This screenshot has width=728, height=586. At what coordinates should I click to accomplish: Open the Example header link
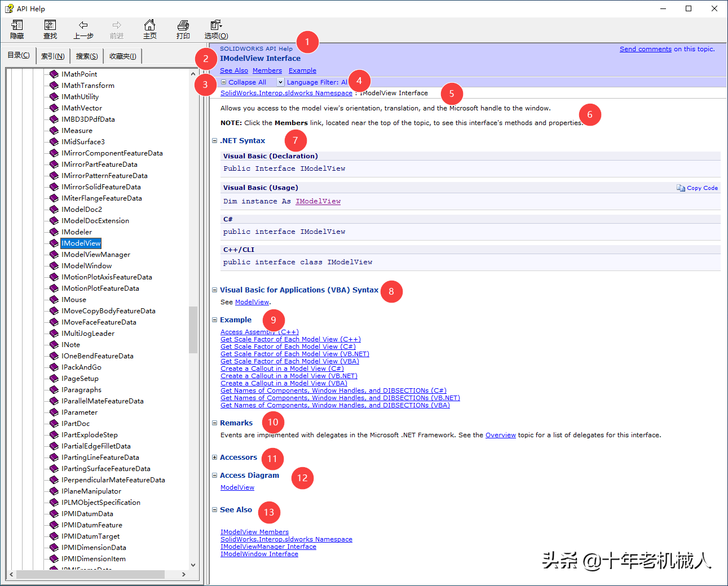coord(302,71)
